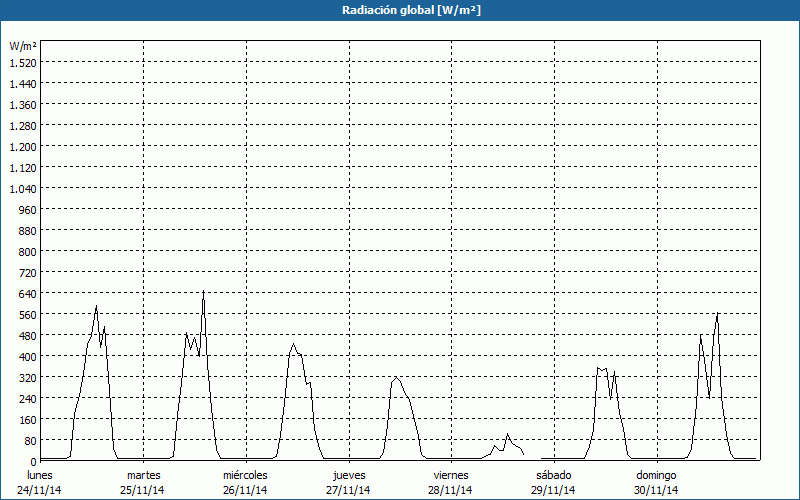Image resolution: width=800 pixels, height=500 pixels.
Task: Click Sunday's highest radiation peak
Action: [717, 313]
